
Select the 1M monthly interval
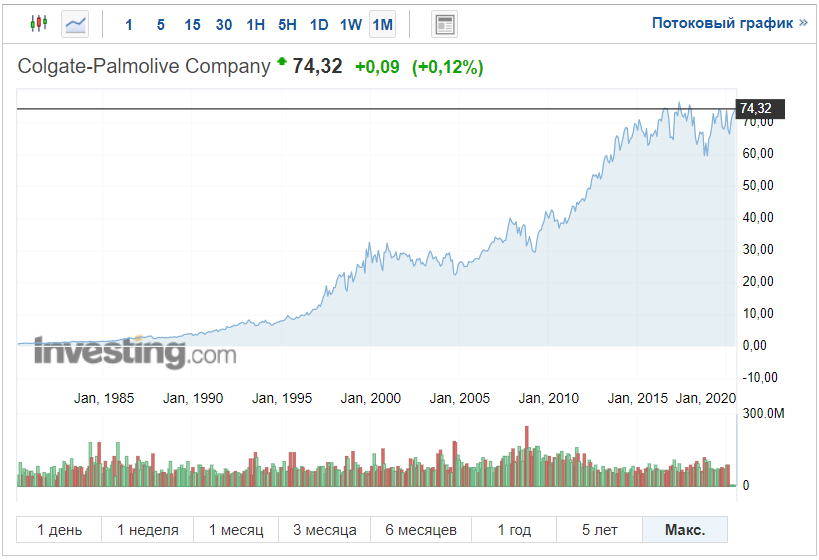382,24
